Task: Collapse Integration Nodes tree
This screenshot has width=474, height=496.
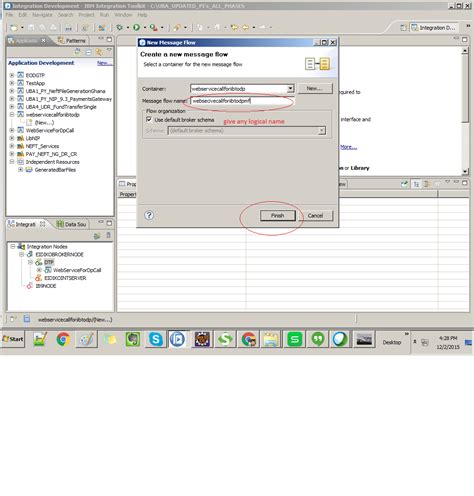Action: [x=12, y=246]
